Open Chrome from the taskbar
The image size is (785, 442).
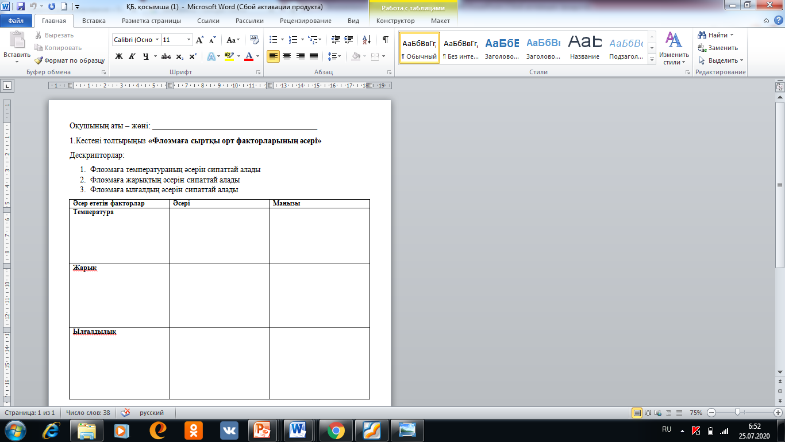336,430
